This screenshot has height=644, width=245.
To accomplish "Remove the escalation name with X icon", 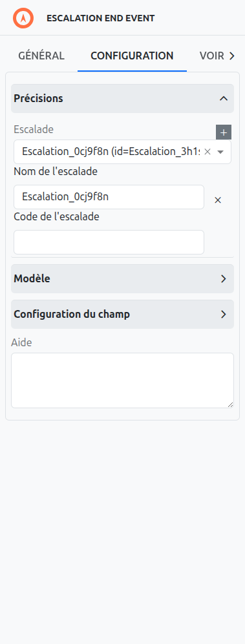I will (x=218, y=200).
